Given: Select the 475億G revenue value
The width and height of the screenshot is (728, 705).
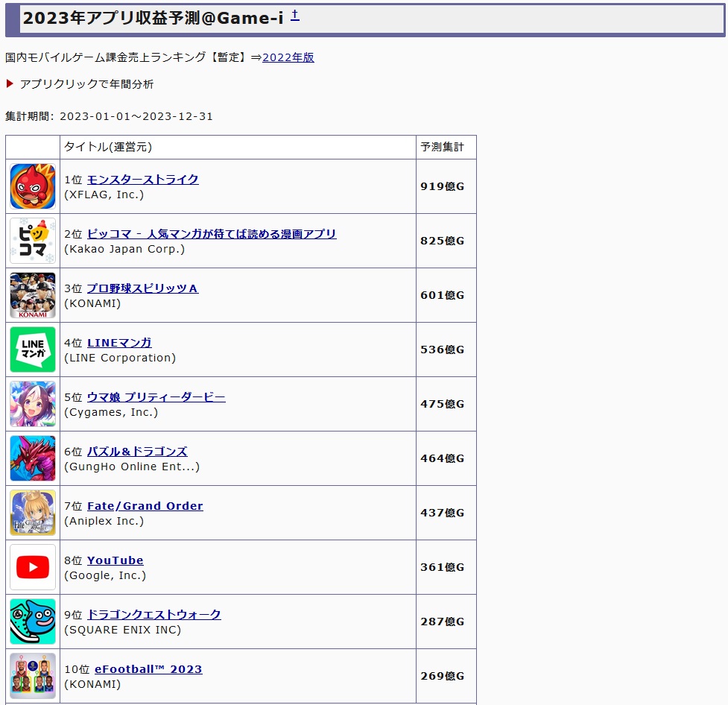Looking at the screenshot, I should (x=443, y=404).
